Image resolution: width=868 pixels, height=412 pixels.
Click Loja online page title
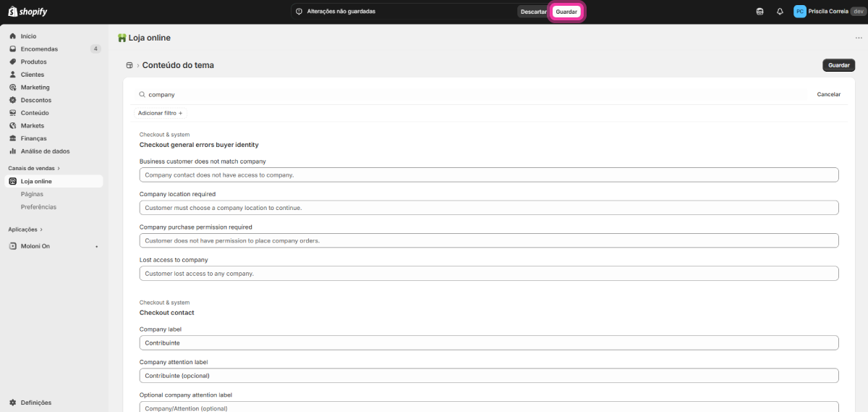150,38
